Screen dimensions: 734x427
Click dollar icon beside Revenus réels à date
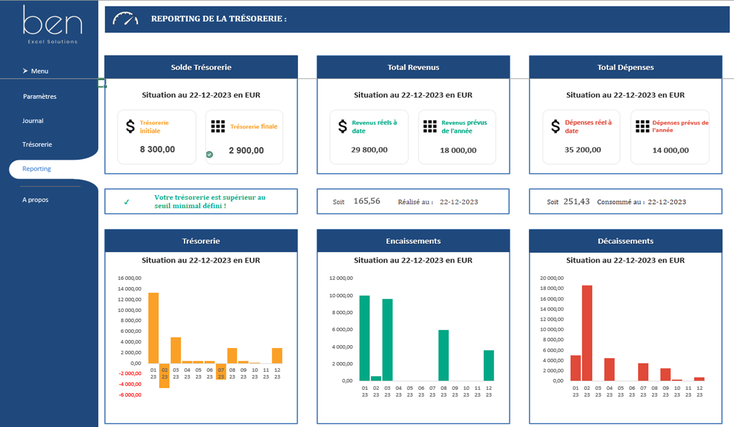(x=341, y=126)
